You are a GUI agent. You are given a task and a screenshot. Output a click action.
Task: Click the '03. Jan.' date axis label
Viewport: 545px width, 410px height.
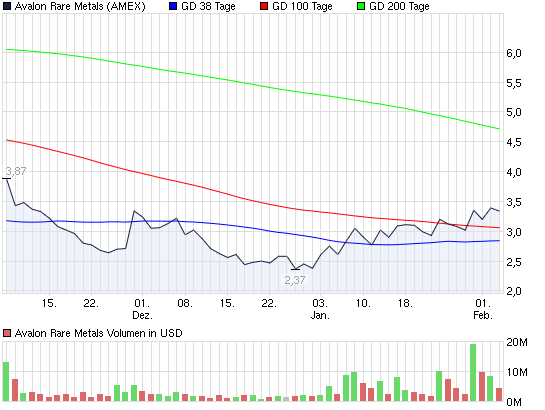tap(320, 309)
